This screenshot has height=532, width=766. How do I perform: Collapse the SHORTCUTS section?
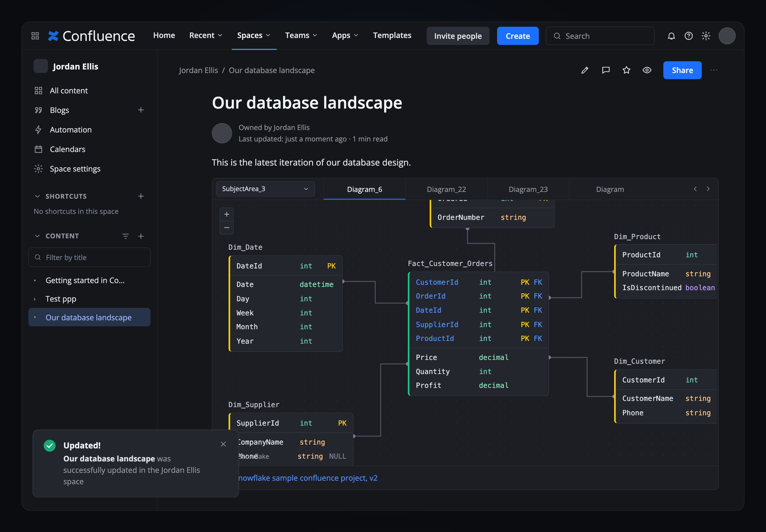pos(37,196)
